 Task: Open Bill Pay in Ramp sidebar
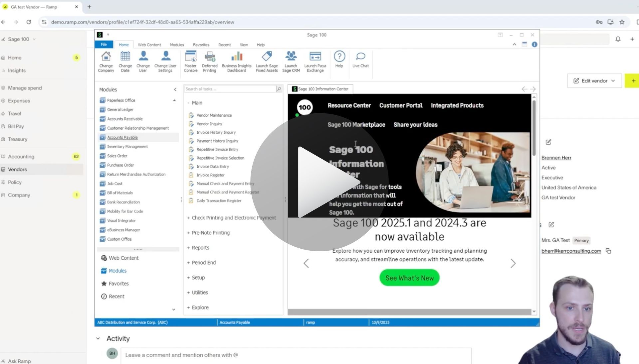point(16,127)
